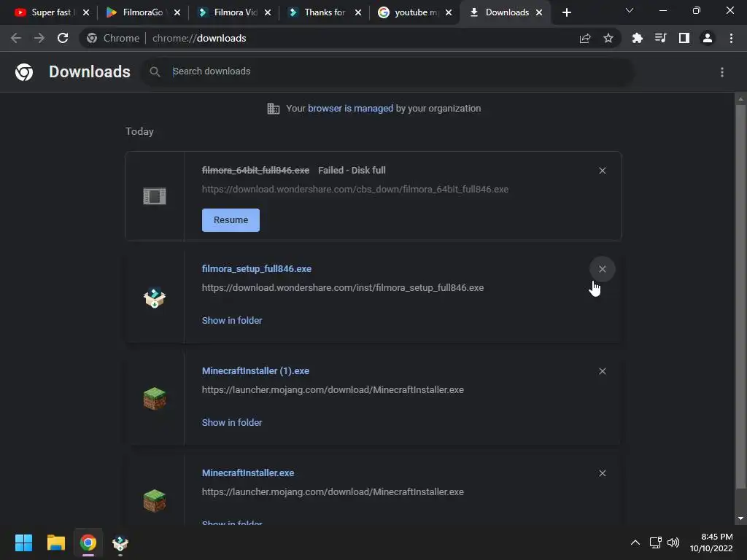Open the network tray icon
The height and width of the screenshot is (560, 747).
point(656,542)
